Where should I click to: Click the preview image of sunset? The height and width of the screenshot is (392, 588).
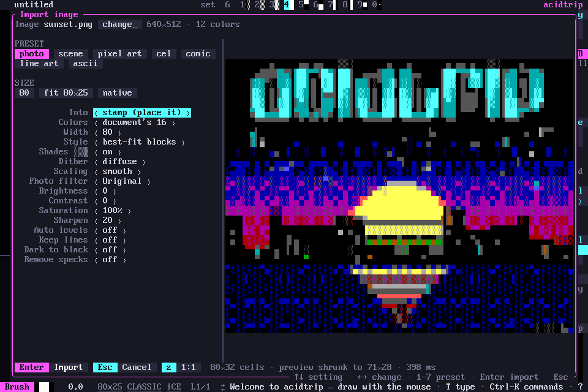point(399,196)
